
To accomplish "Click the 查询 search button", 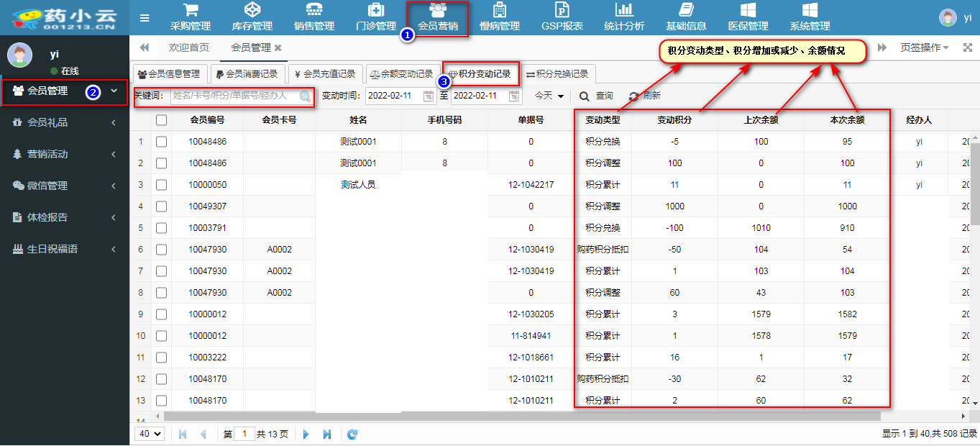I will pos(597,96).
